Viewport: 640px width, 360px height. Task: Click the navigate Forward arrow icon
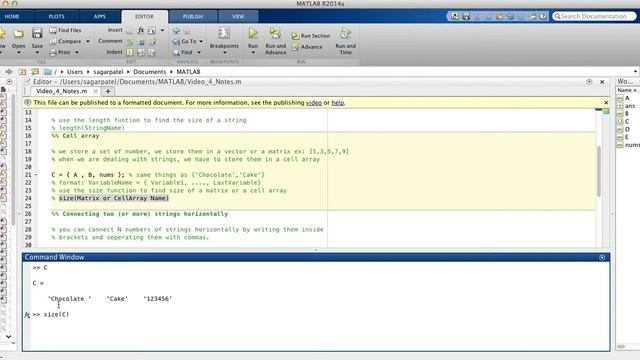pos(187,31)
